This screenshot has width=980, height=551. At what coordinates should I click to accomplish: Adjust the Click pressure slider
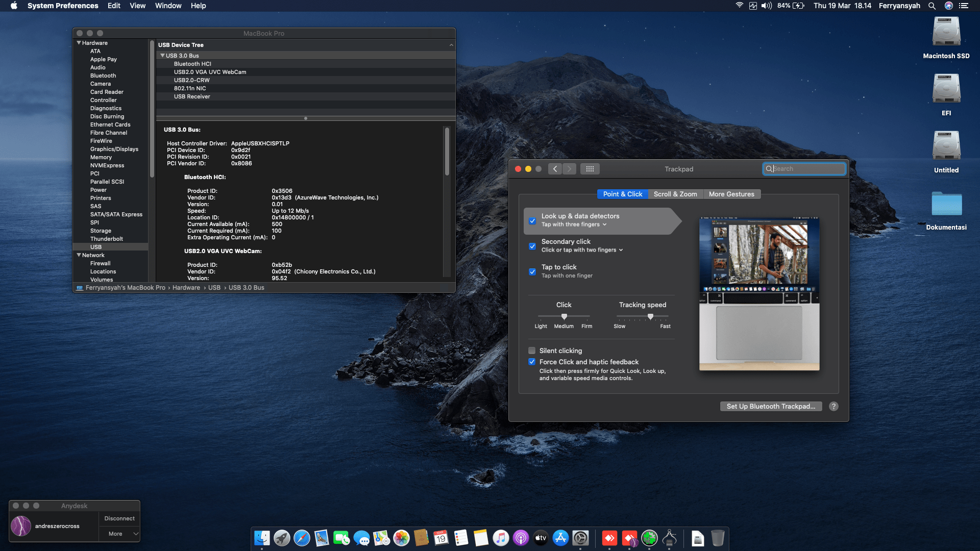tap(564, 317)
